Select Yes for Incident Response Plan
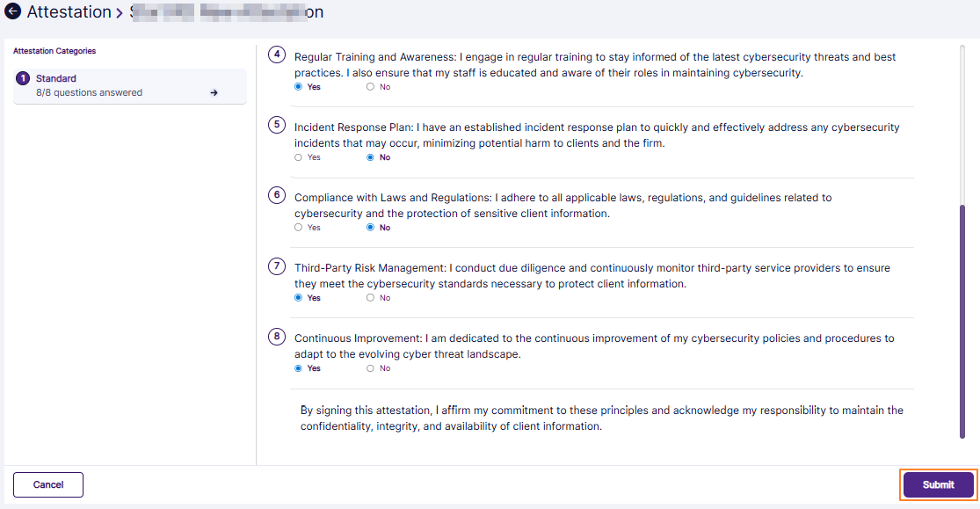Viewport: 980px width, 509px height. (298, 156)
